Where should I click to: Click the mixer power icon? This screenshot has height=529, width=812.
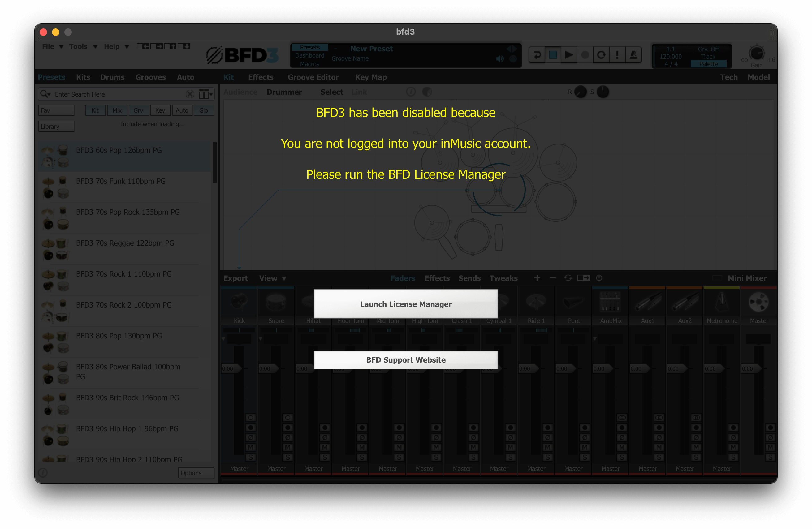tap(599, 278)
